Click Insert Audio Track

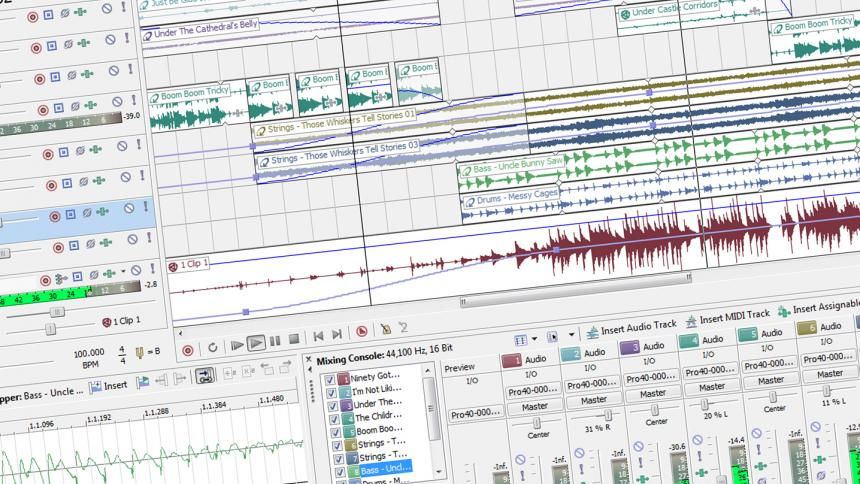pyautogui.click(x=631, y=327)
